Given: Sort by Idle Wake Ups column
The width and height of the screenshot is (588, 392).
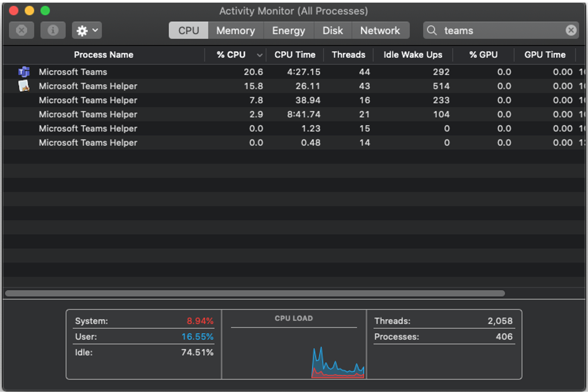Looking at the screenshot, I should [x=413, y=55].
